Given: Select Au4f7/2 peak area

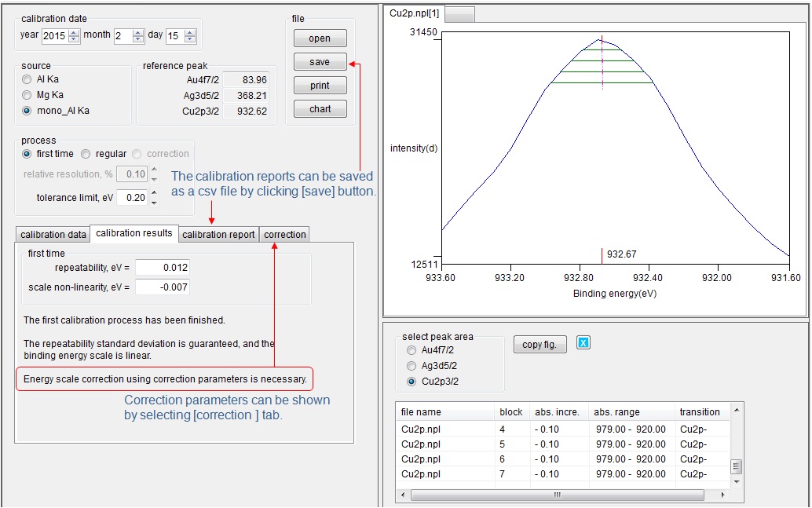Looking at the screenshot, I should pos(411,350).
